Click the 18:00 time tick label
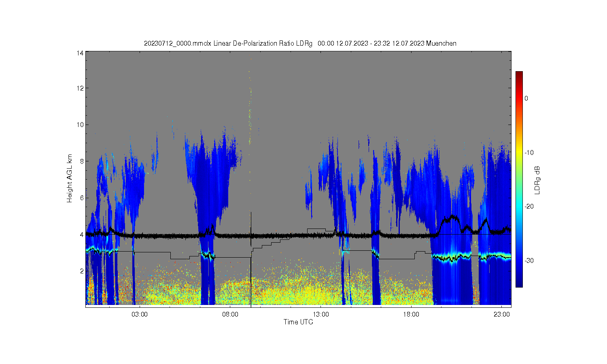The height and width of the screenshot is (364, 607). [412, 314]
